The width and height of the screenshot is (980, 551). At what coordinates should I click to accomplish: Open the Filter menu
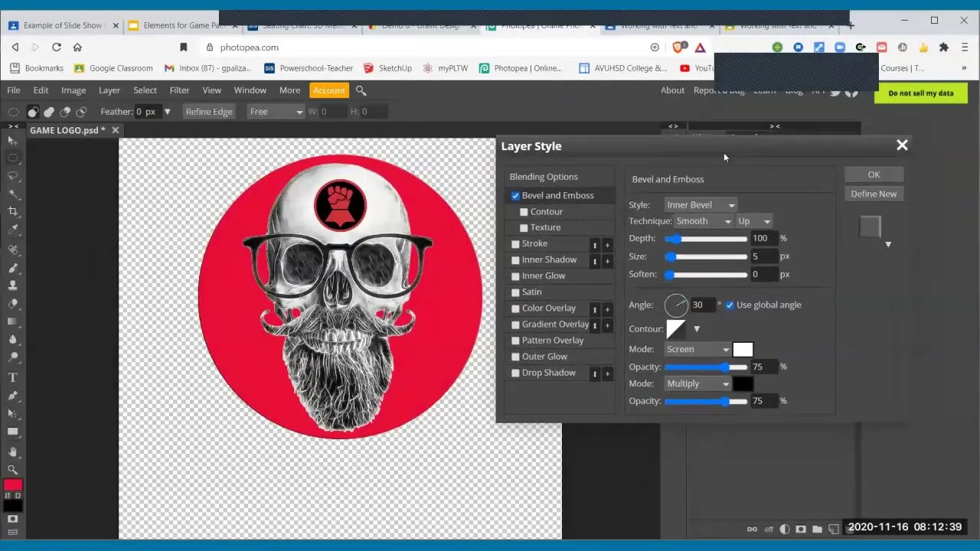click(x=179, y=90)
